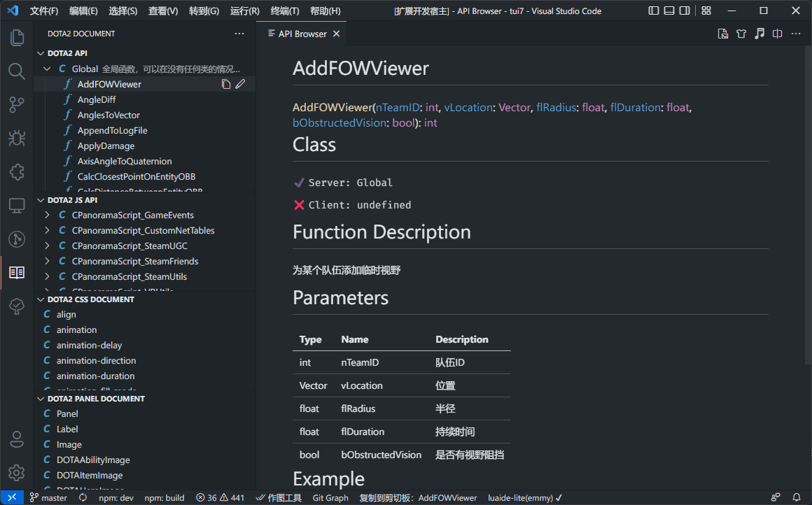Viewport: 812px width, 505px height.
Task: Customize layout grid icon in title bar
Action: pos(706,11)
